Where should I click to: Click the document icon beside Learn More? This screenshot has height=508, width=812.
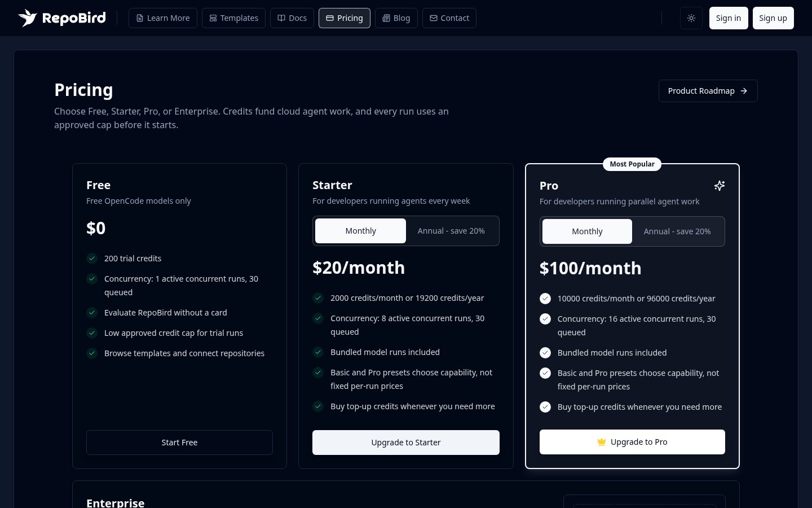[x=140, y=18]
